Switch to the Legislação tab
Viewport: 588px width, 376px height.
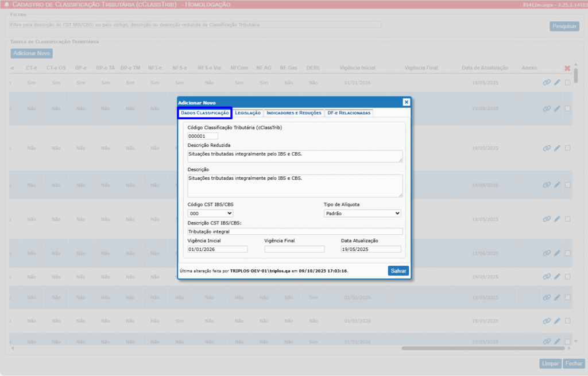[247, 113]
